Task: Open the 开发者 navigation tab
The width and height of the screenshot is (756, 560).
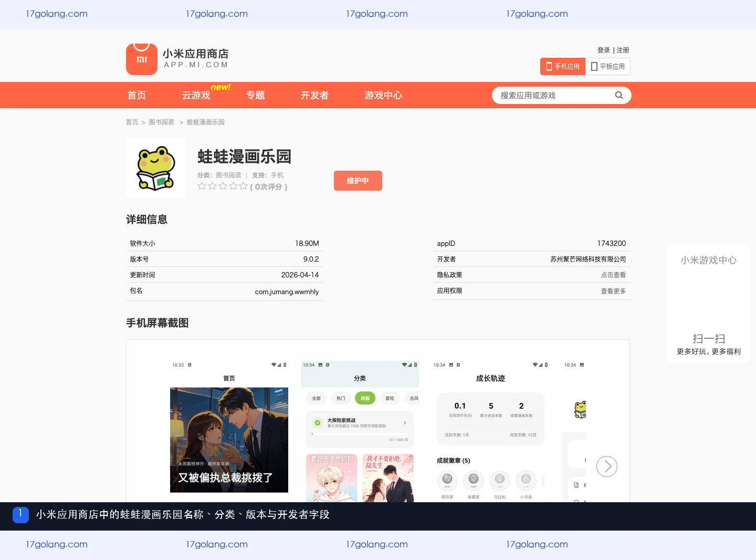Action: coord(315,95)
